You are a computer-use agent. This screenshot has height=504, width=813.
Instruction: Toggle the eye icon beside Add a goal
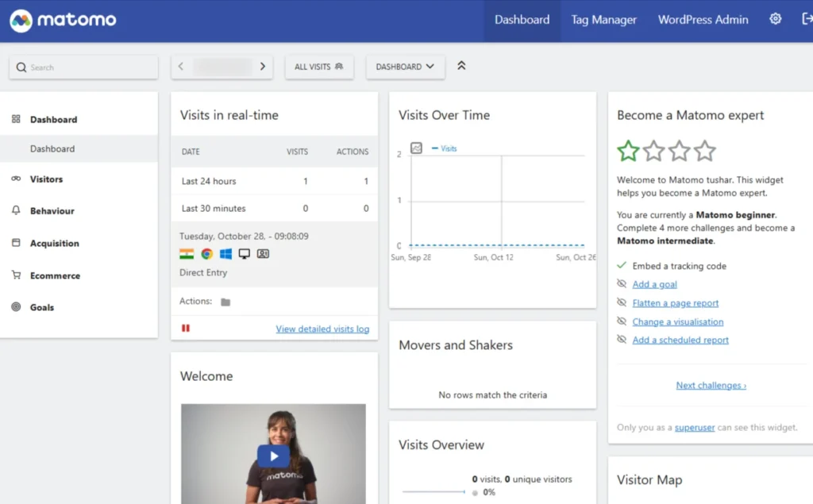[x=622, y=284]
